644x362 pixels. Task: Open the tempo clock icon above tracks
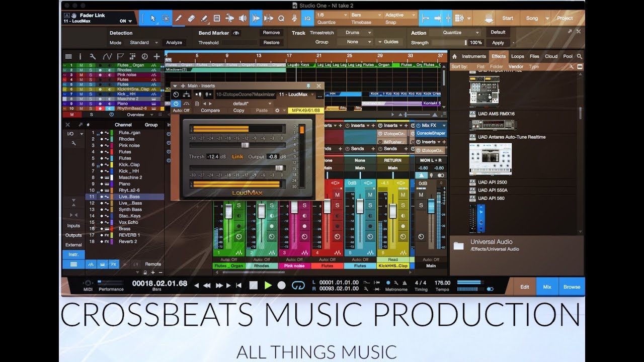tap(144, 56)
